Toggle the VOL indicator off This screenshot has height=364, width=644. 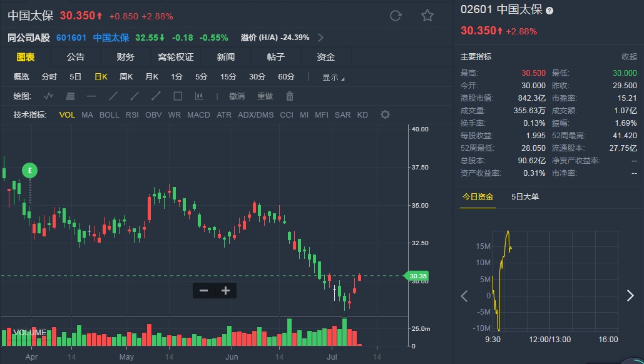coord(67,115)
